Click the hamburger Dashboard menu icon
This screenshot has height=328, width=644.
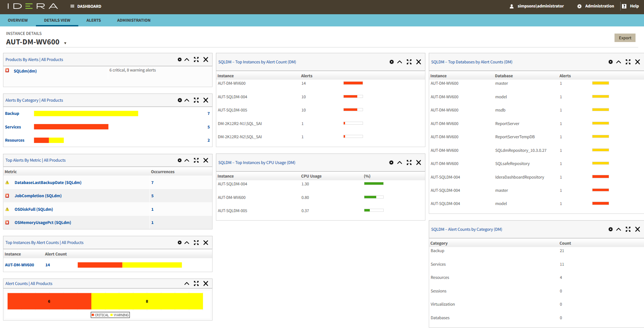click(72, 6)
